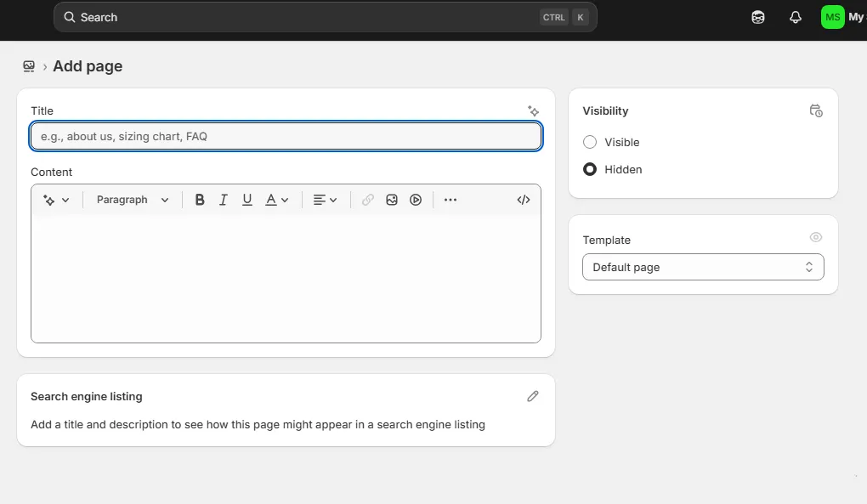Toggle the template preview eye icon
The width and height of the screenshot is (867, 504).
tap(815, 237)
